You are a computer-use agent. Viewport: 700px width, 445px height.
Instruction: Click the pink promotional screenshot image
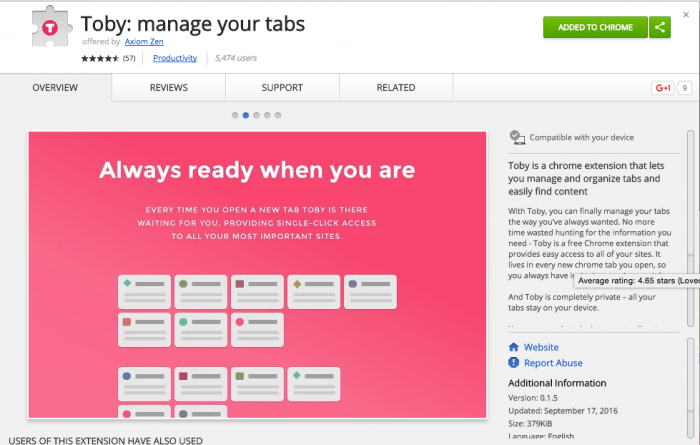pos(257,274)
